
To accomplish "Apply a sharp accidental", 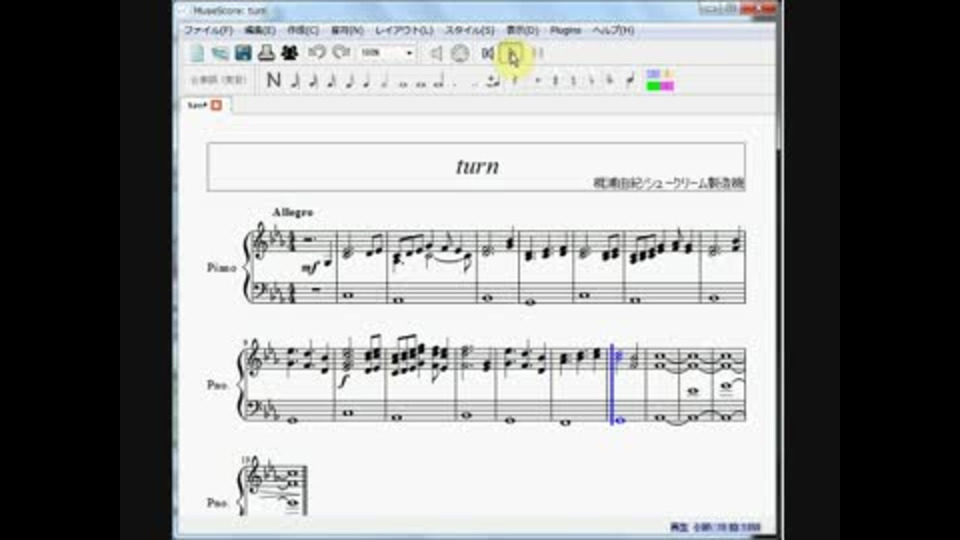I will tap(556, 80).
